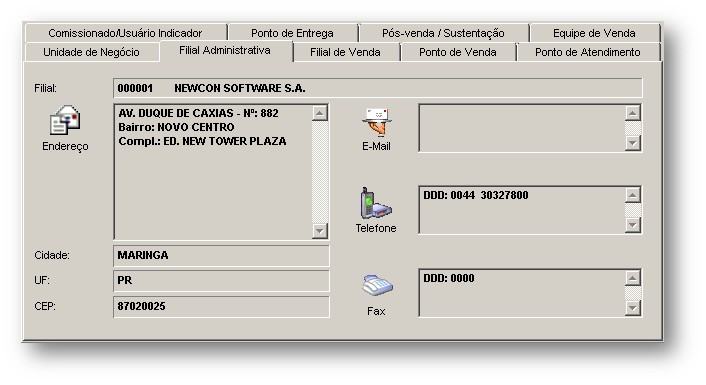Screen dimensions: 706x385
Task: Open the Ponto de Atendimento tab
Action: (588, 52)
